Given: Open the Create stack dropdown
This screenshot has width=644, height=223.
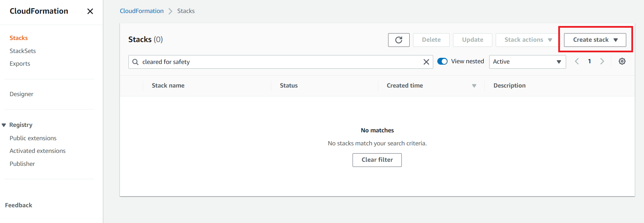Looking at the screenshot, I should coord(595,40).
